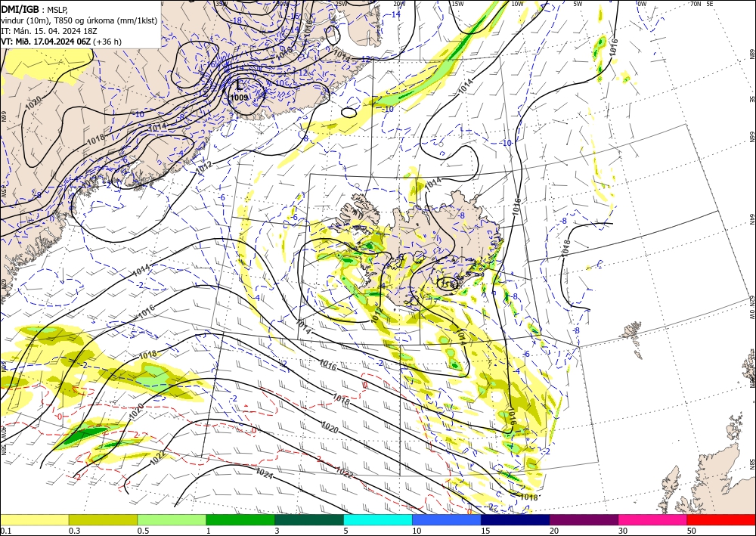The image size is (756, 536).
Task: Click the '1024' isobar label
Action: coord(265,474)
